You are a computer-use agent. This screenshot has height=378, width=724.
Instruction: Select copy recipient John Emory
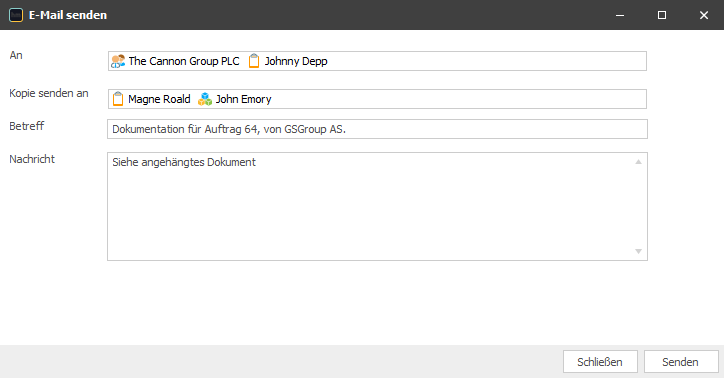coord(243,99)
